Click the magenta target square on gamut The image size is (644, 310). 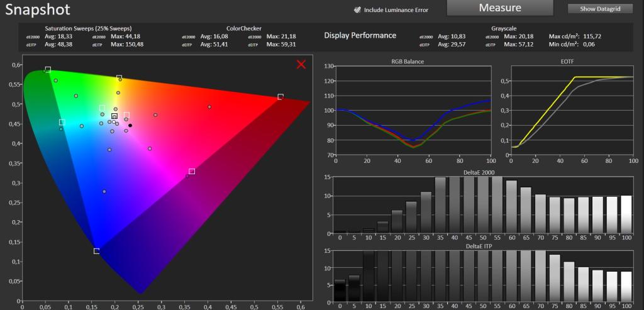192,171
